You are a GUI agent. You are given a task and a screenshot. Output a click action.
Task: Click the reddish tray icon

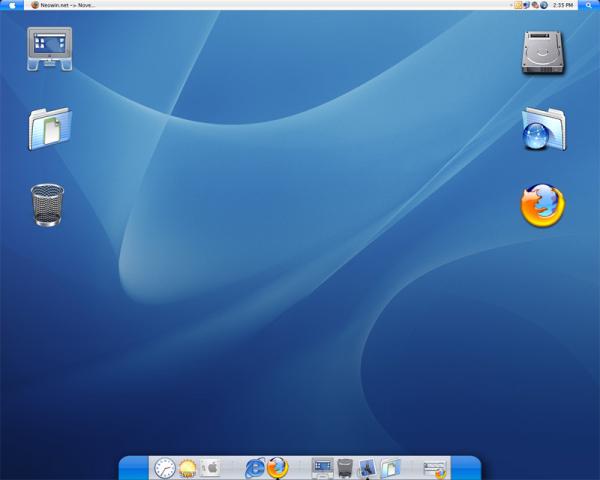pos(535,5)
